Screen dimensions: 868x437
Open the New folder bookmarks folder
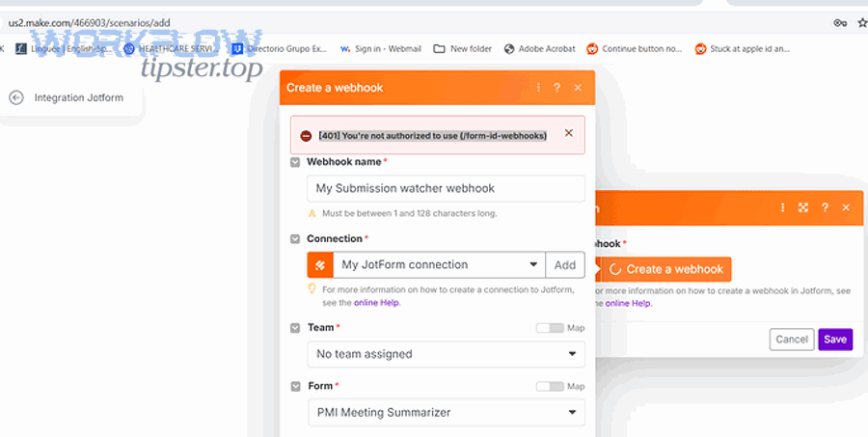pyautogui.click(x=462, y=49)
